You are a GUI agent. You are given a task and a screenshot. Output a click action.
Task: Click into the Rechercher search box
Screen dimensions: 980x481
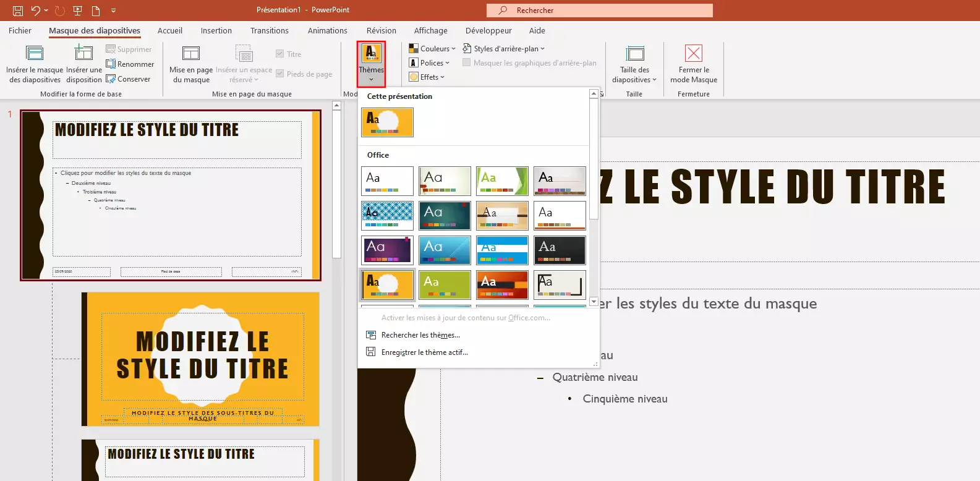click(x=600, y=11)
